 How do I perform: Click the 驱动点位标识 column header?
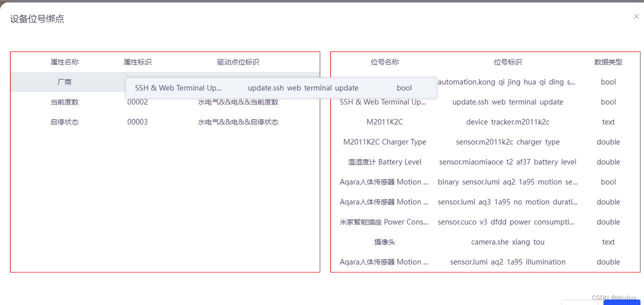tap(237, 62)
